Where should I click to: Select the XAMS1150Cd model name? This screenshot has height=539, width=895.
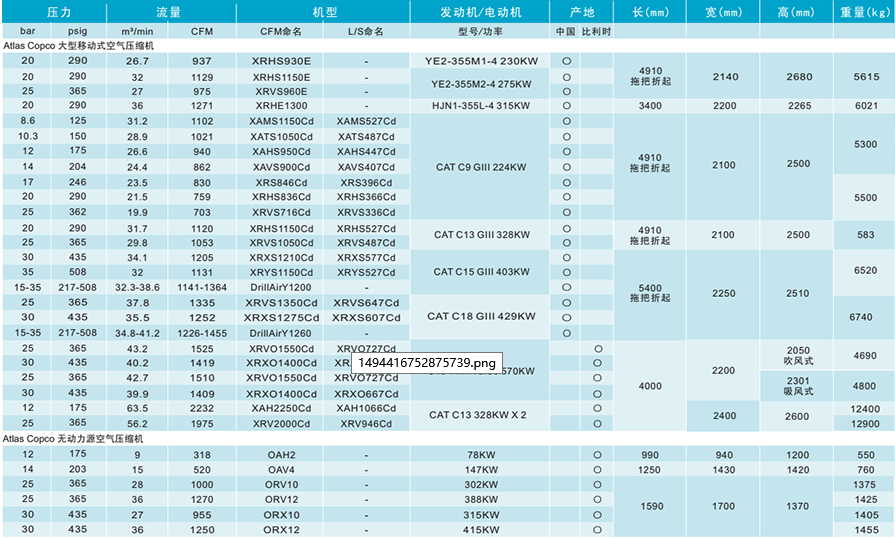[x=281, y=121]
